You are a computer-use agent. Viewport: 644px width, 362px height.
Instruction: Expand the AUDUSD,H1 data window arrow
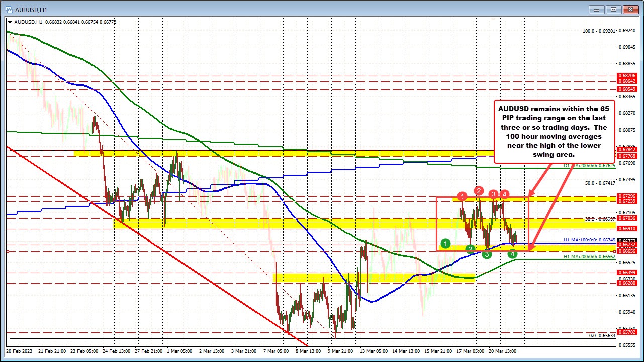11,22
